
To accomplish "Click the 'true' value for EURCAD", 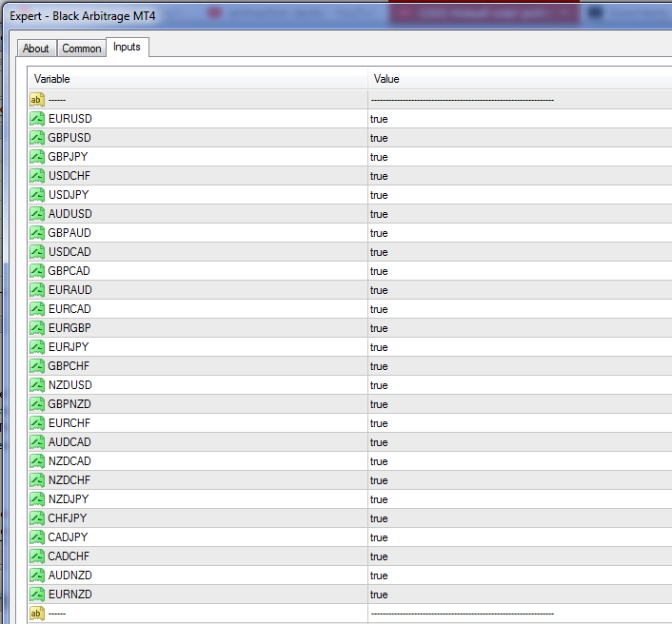I will point(379,309).
